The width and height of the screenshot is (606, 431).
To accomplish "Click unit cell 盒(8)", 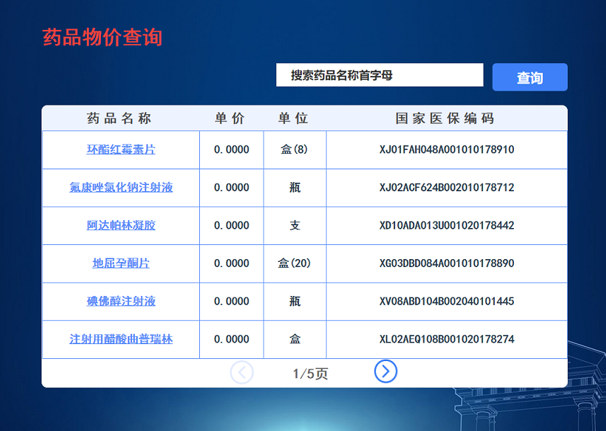I will 294,150.
